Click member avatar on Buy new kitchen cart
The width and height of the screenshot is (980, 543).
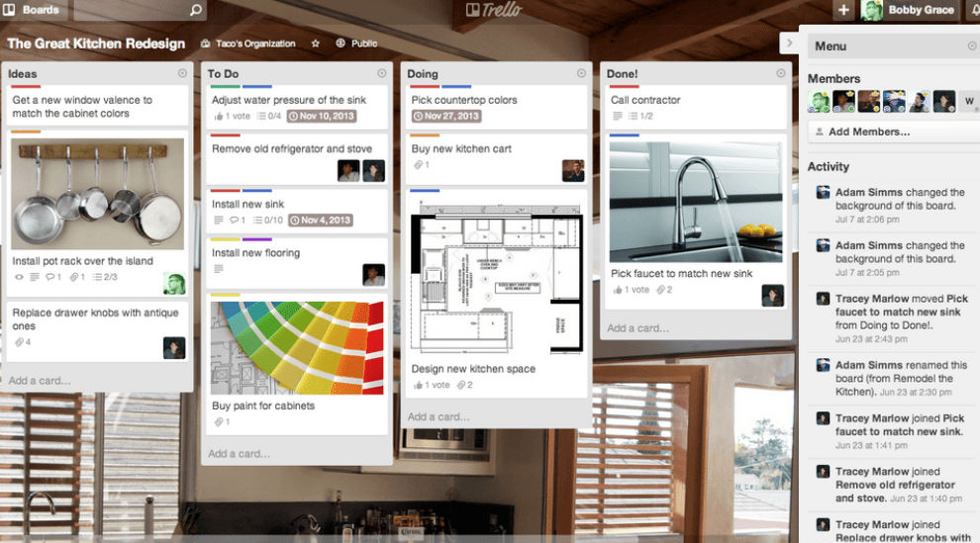[x=573, y=171]
